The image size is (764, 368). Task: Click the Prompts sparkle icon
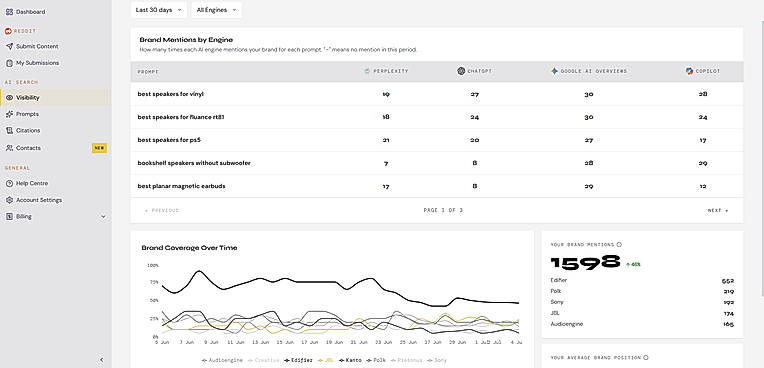(9, 114)
